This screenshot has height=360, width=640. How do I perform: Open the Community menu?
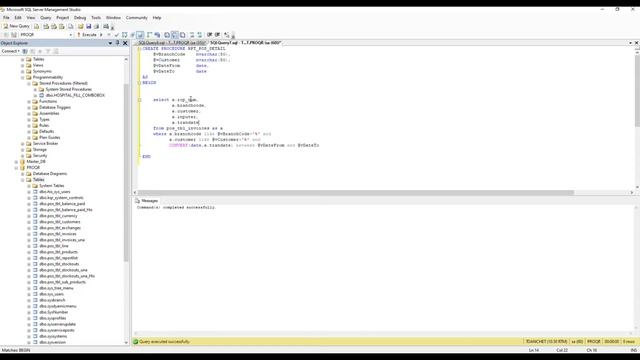pos(136,18)
